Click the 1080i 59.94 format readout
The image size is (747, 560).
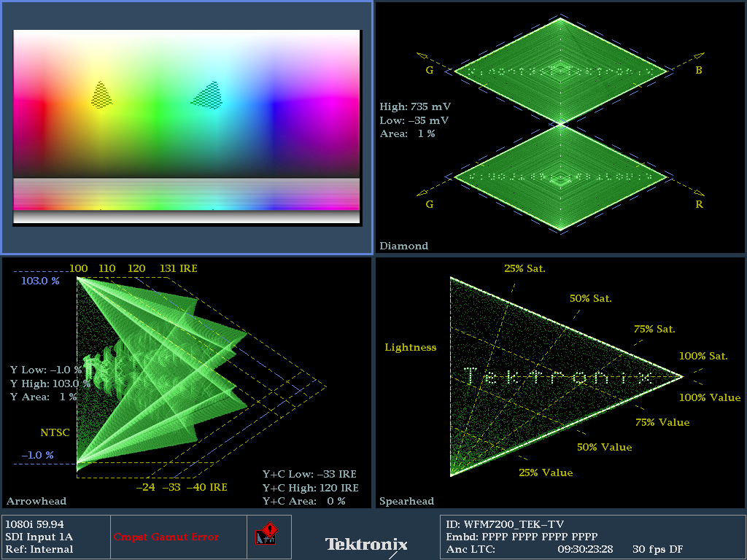(34, 524)
